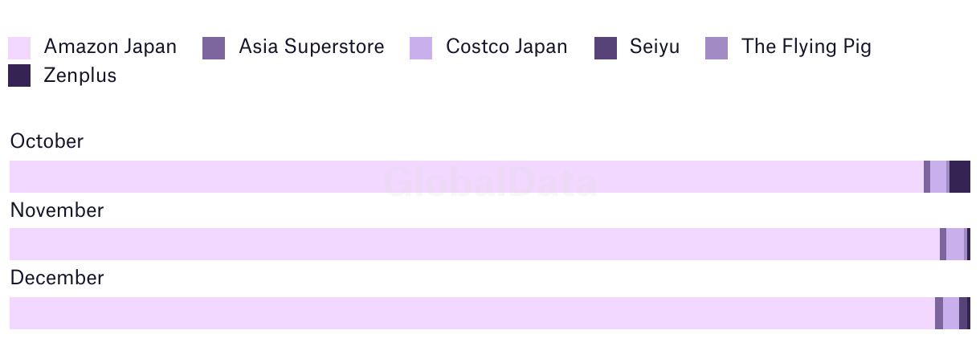Select the November Costco Japan bar segment
This screenshot has width=980, height=363.
click(955, 244)
